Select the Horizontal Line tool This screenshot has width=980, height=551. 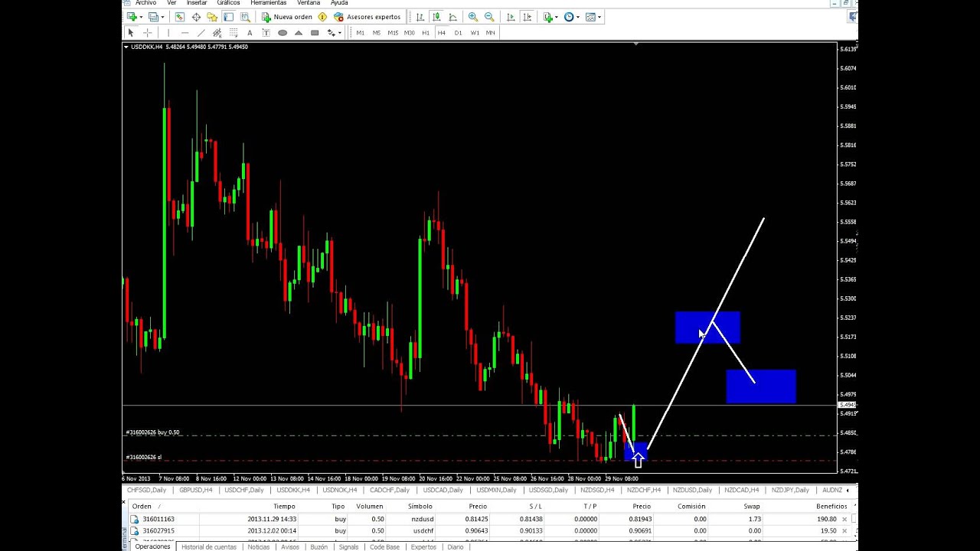click(185, 33)
